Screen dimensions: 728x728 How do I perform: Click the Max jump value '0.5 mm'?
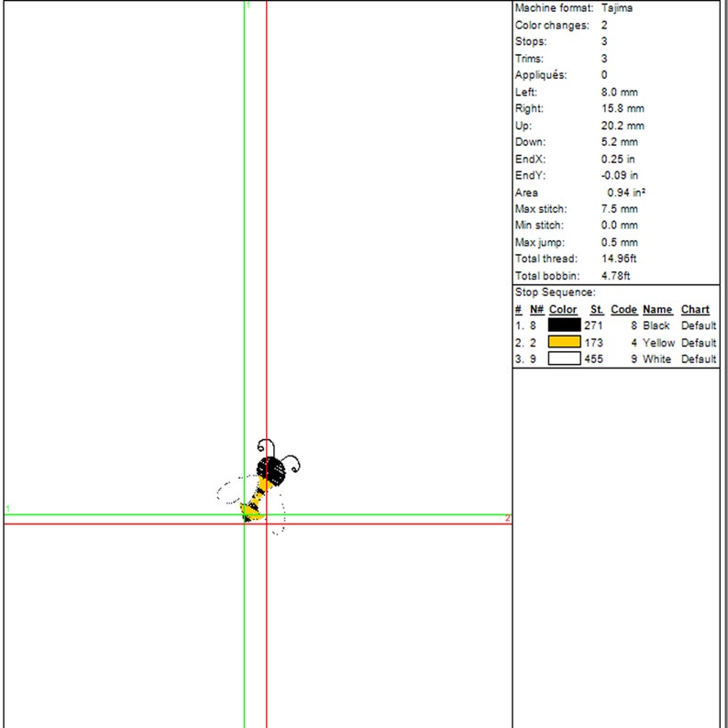pos(620,242)
